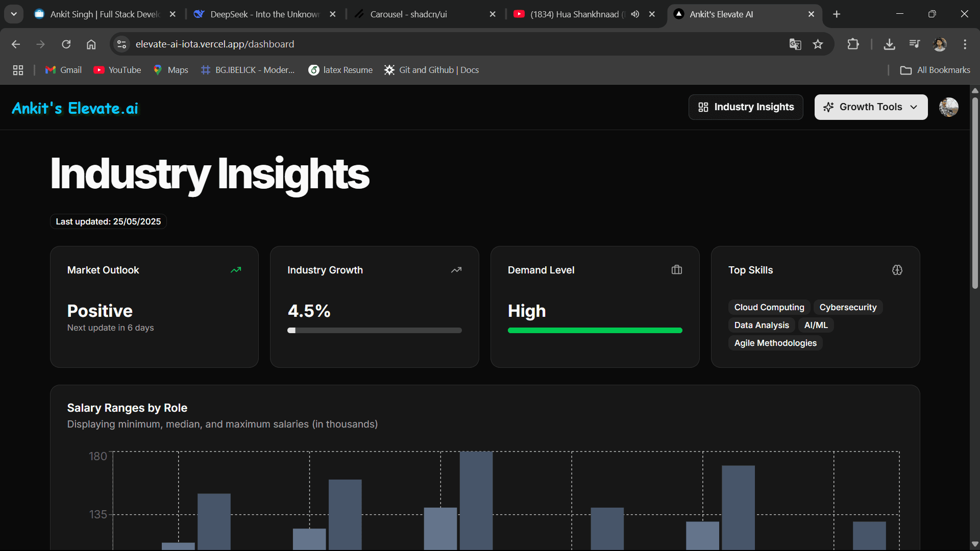The height and width of the screenshot is (551, 980).
Task: Click the 180 axis label on the chart
Action: [x=98, y=456]
